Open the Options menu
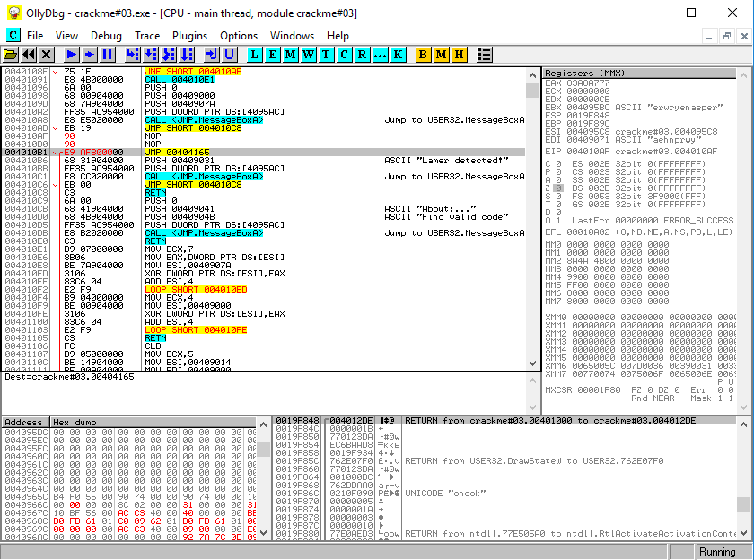 (239, 36)
